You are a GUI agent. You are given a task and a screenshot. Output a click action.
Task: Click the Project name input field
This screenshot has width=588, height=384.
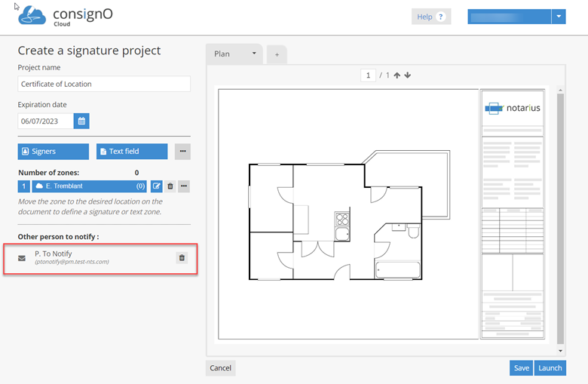coord(104,84)
